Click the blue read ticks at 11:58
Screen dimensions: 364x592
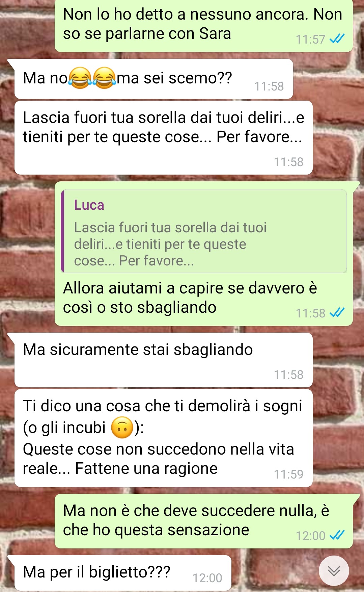pos(337,313)
